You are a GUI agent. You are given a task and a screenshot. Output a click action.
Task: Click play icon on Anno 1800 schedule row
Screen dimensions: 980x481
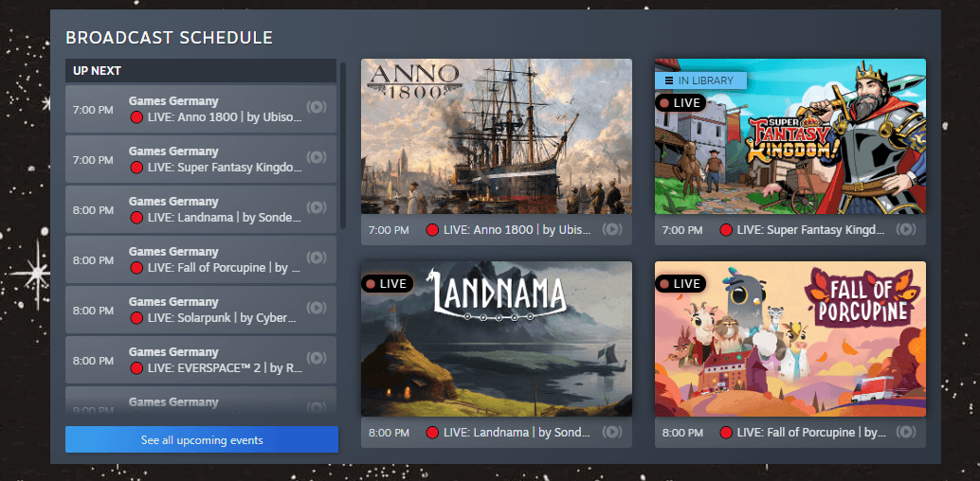(x=317, y=107)
